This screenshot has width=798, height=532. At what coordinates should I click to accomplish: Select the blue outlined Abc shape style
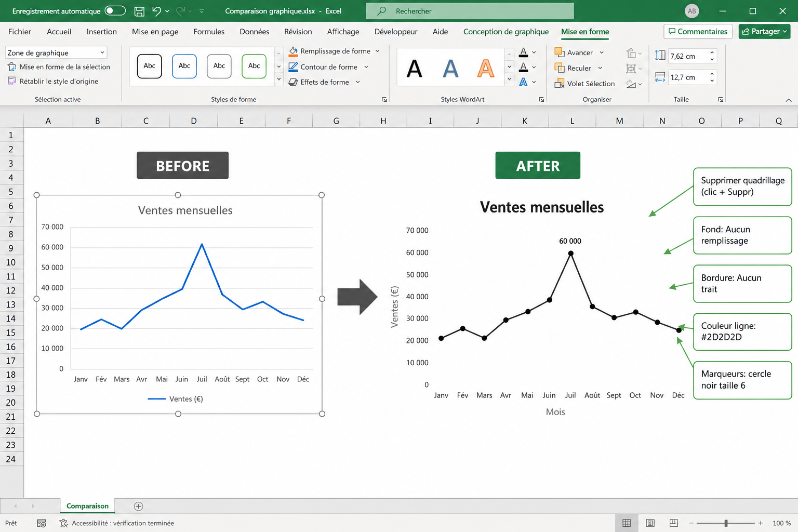point(184,66)
